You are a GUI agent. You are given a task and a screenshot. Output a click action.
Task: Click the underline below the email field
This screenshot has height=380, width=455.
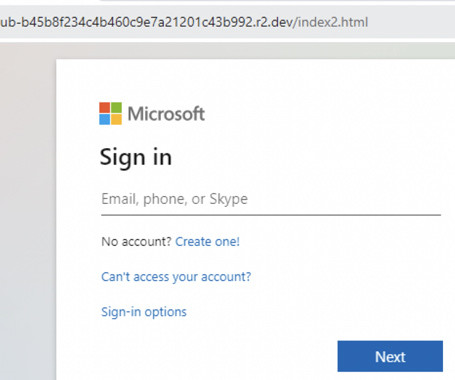(271, 215)
